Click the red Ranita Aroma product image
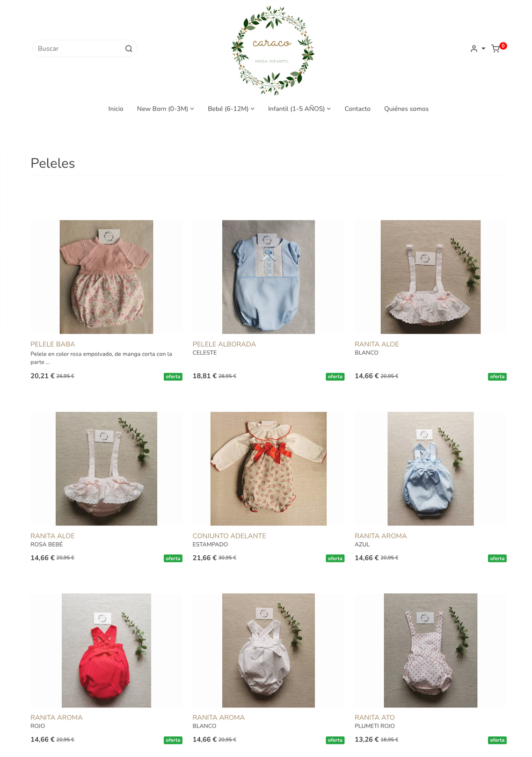532x757 pixels. click(106, 650)
